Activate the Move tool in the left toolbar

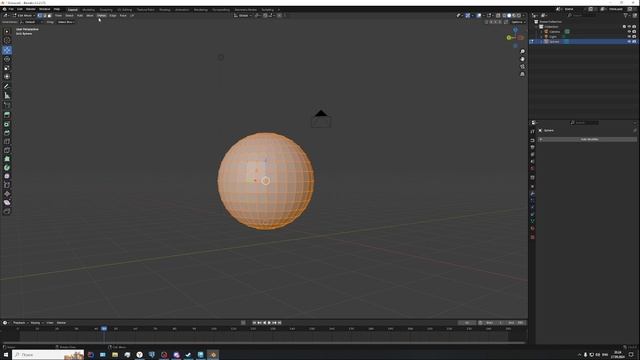coord(7,50)
